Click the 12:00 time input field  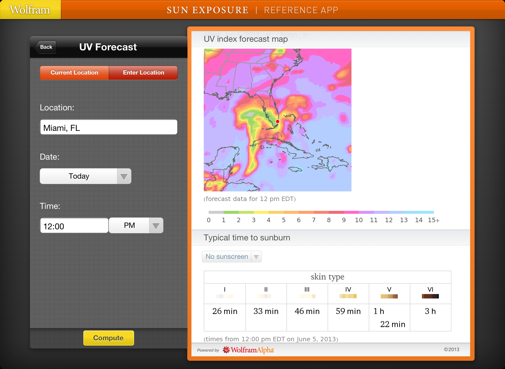click(x=74, y=226)
